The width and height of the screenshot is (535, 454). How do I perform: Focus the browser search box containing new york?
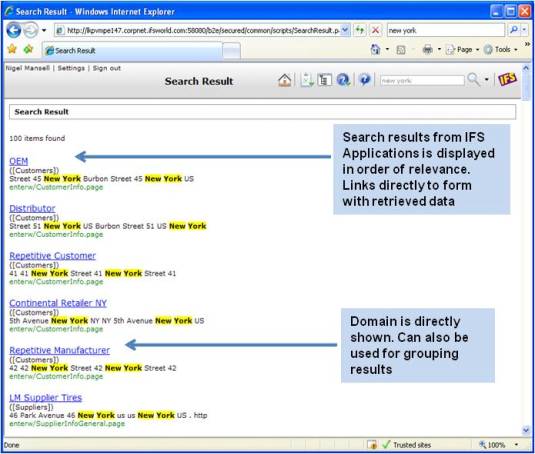pos(446,30)
